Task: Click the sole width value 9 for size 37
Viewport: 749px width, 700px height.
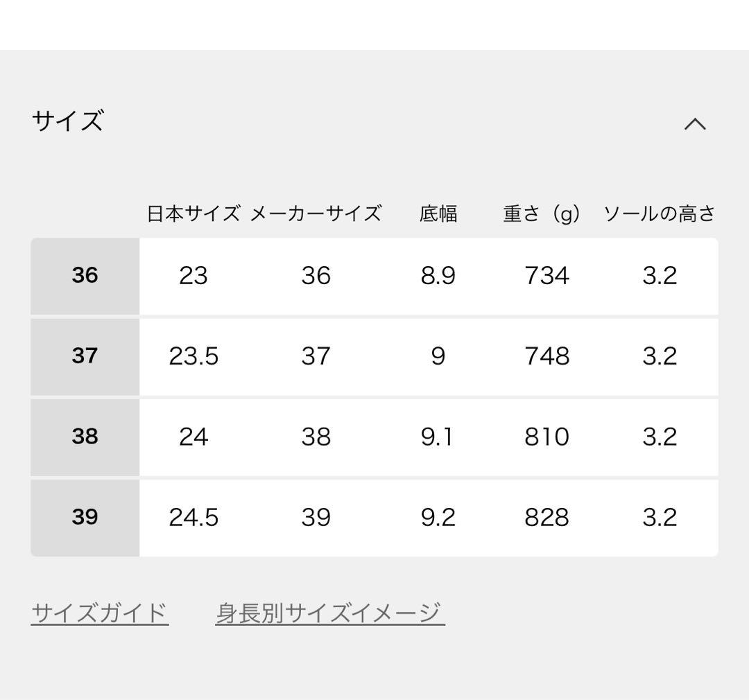Action: pos(439,356)
